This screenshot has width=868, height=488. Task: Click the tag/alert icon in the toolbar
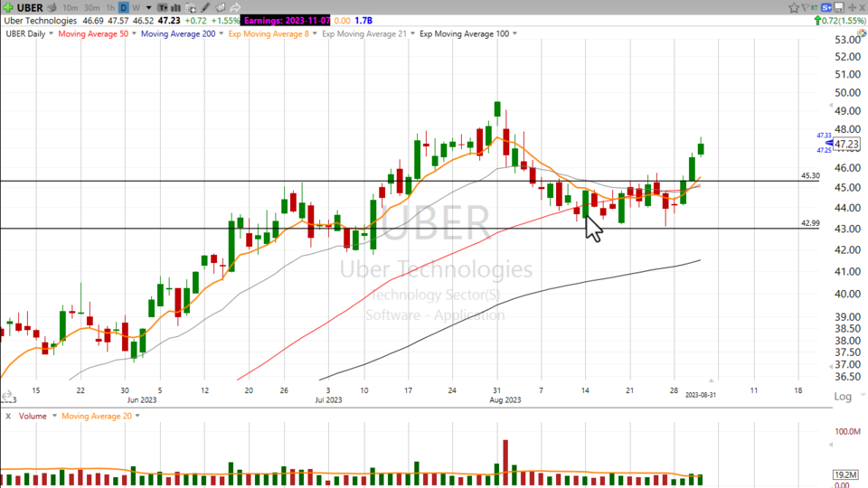click(x=221, y=8)
